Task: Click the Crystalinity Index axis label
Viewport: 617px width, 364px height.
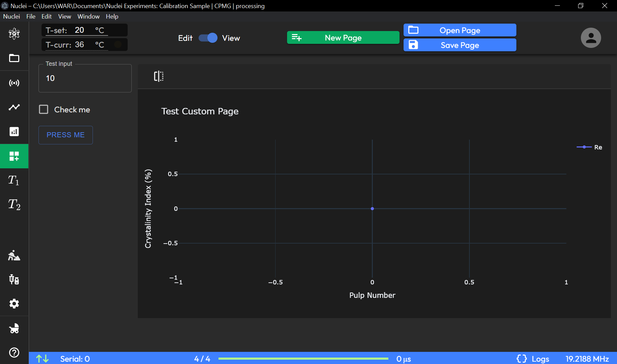Action: point(148,208)
